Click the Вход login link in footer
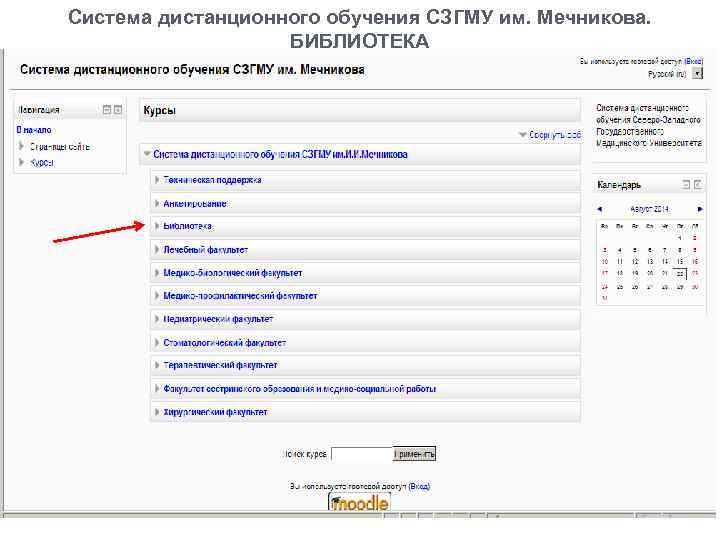This screenshot has width=720, height=540. point(419,486)
